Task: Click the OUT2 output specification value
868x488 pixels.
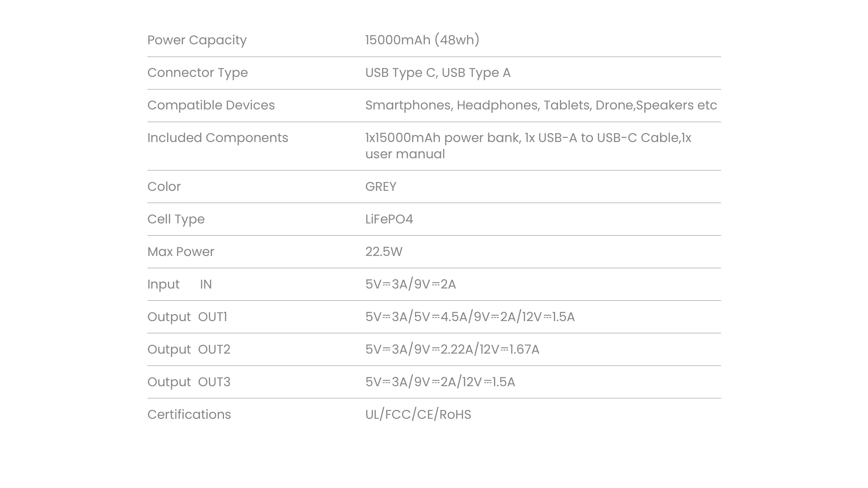Action: tap(452, 349)
